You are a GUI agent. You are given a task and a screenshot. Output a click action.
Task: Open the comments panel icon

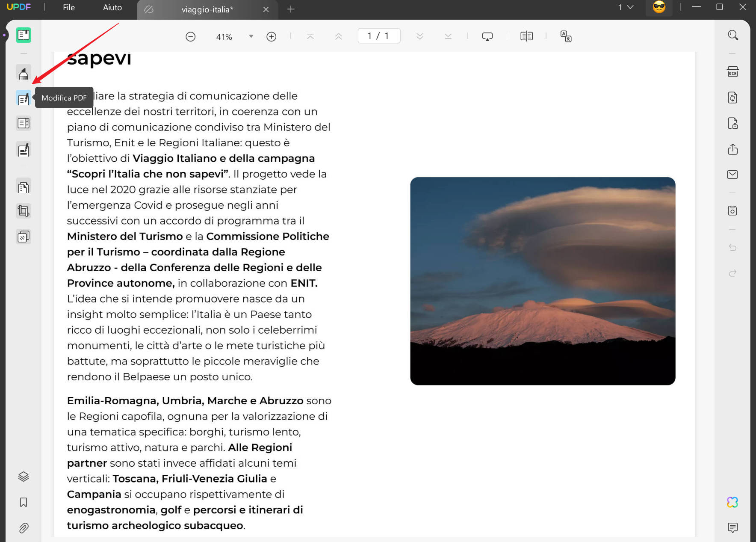(732, 527)
